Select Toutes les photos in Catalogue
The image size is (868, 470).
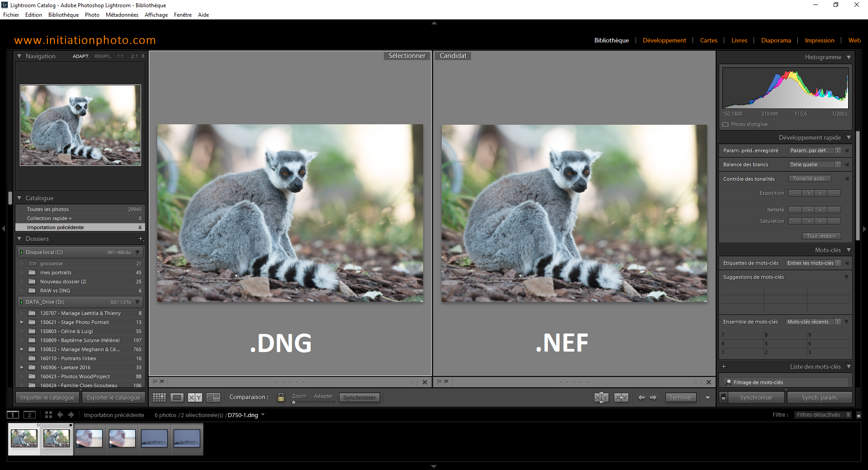click(80, 209)
